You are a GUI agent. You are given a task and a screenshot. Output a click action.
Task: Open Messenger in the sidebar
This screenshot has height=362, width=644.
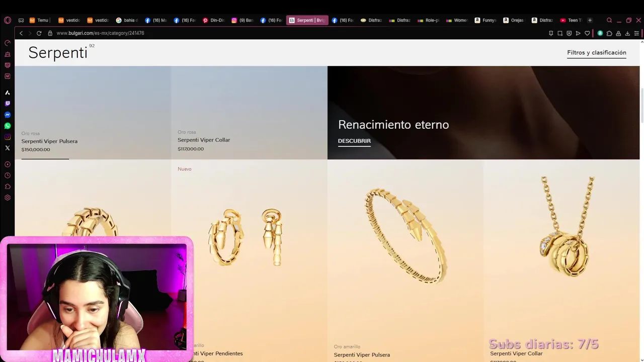click(7, 115)
